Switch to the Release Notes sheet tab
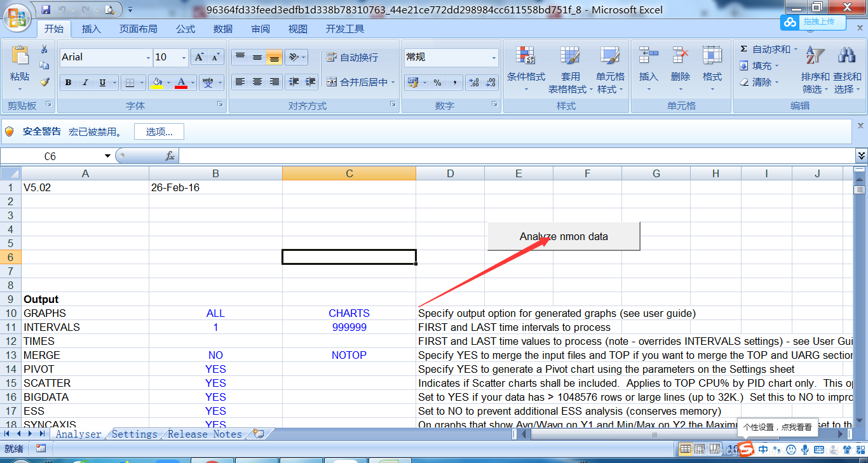868x463 pixels. click(x=205, y=434)
